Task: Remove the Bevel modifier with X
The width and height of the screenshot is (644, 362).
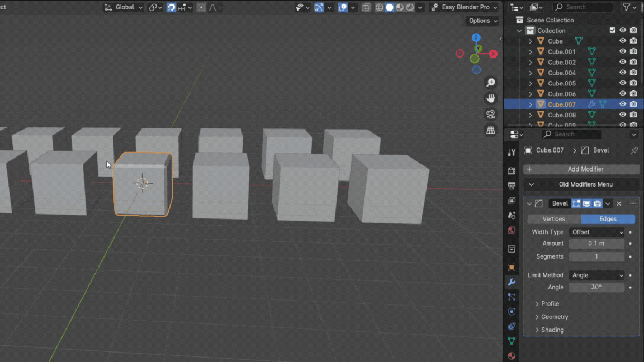Action: click(x=619, y=204)
